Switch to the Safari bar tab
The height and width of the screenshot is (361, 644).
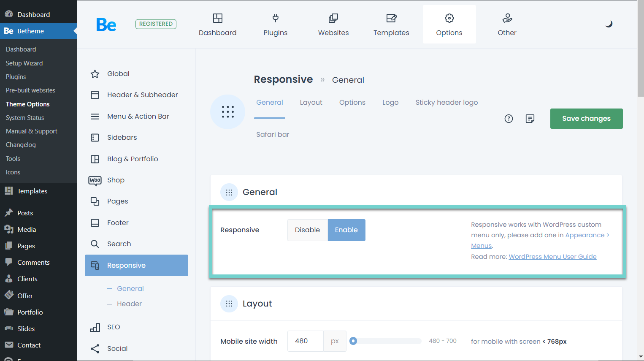tap(273, 135)
